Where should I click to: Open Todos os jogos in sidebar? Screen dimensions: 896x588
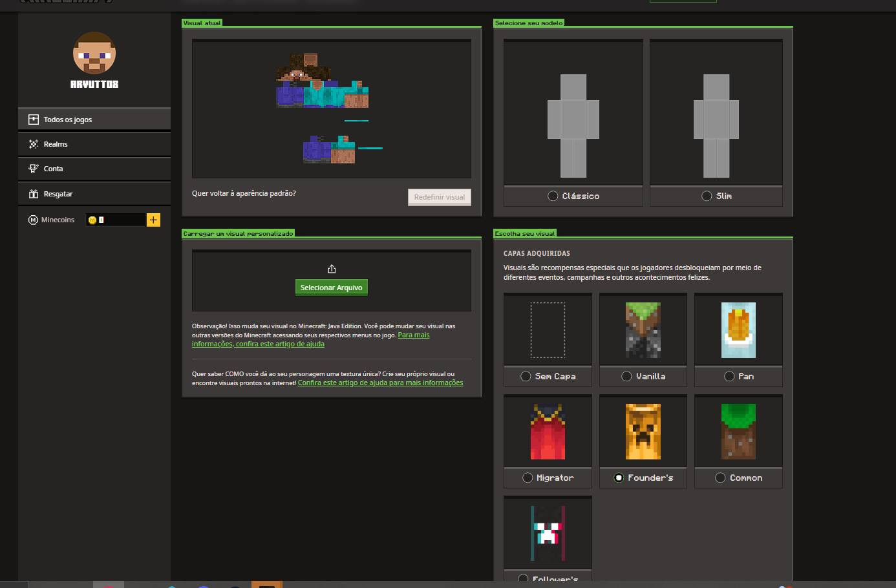(x=94, y=120)
